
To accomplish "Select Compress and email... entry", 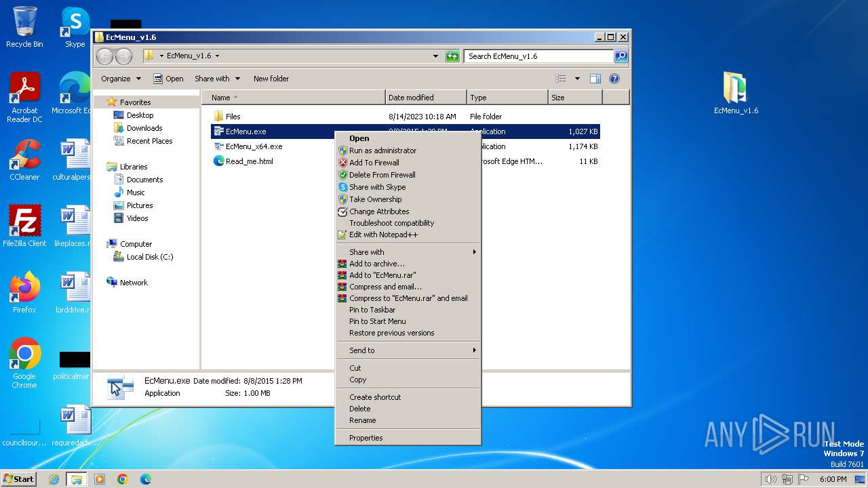I will pos(408,287).
